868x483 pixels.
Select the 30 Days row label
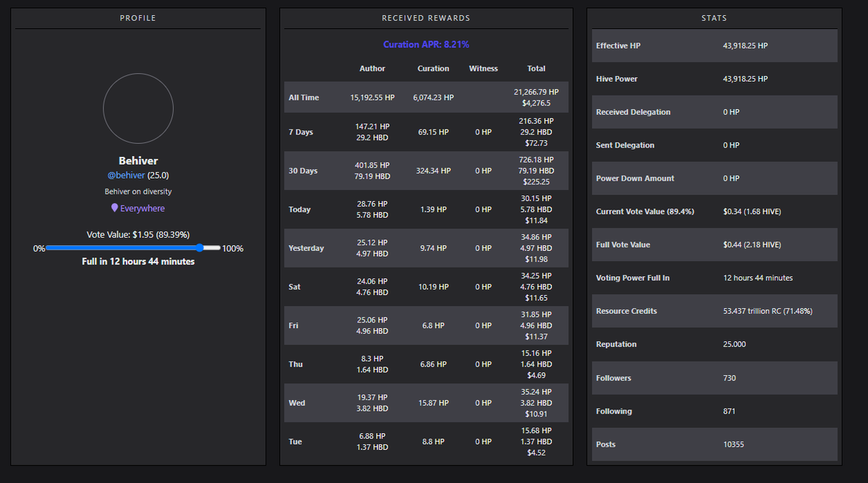click(x=303, y=171)
